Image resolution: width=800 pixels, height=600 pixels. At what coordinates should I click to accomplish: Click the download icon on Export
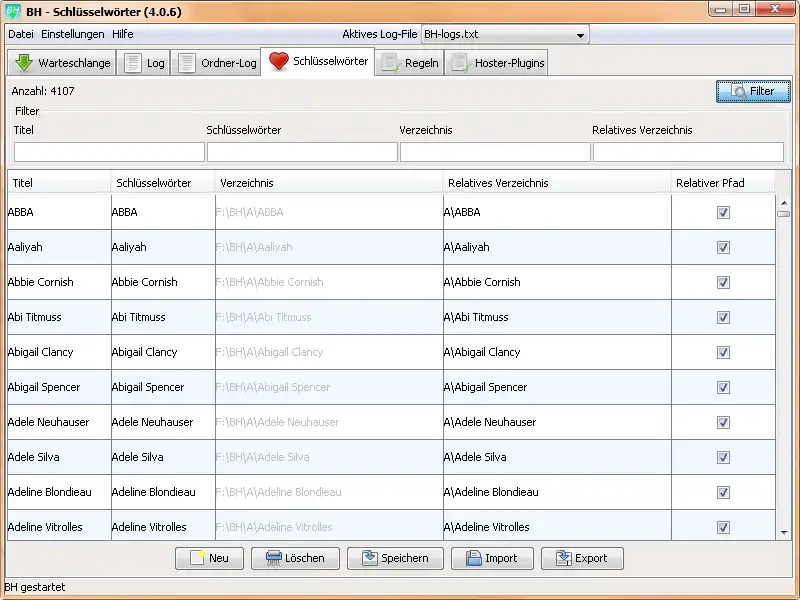point(564,558)
